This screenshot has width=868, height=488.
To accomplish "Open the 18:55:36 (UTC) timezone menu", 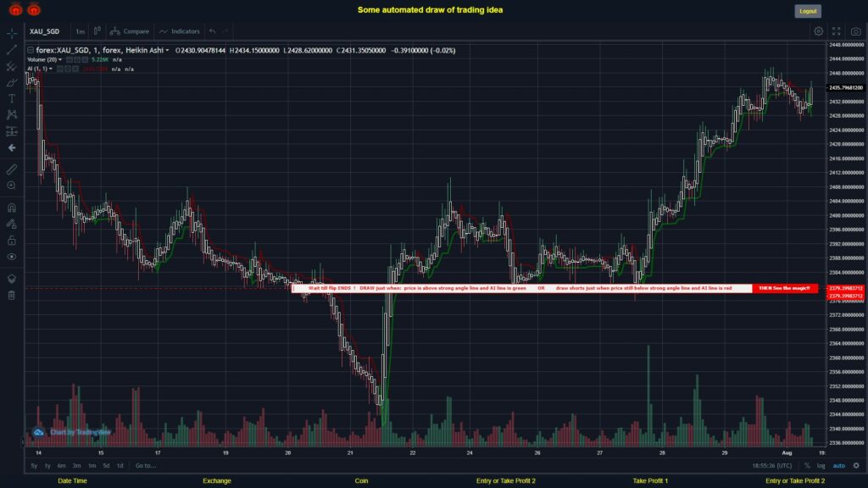I will coord(771,466).
